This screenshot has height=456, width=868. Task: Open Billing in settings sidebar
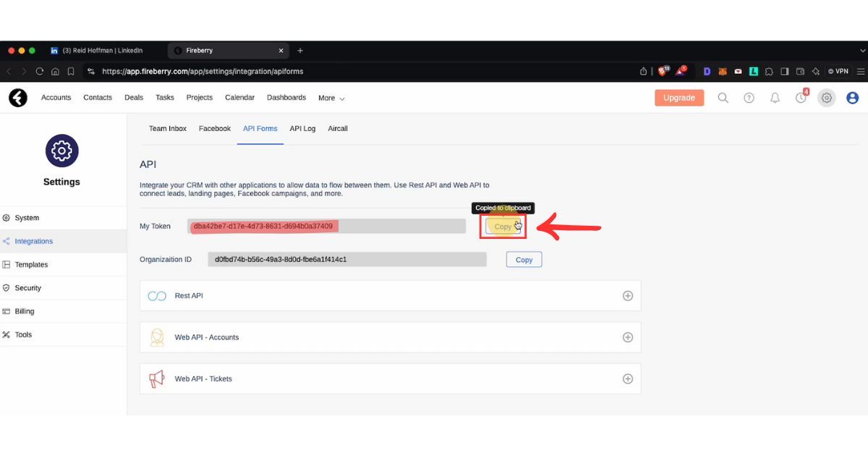(63, 311)
